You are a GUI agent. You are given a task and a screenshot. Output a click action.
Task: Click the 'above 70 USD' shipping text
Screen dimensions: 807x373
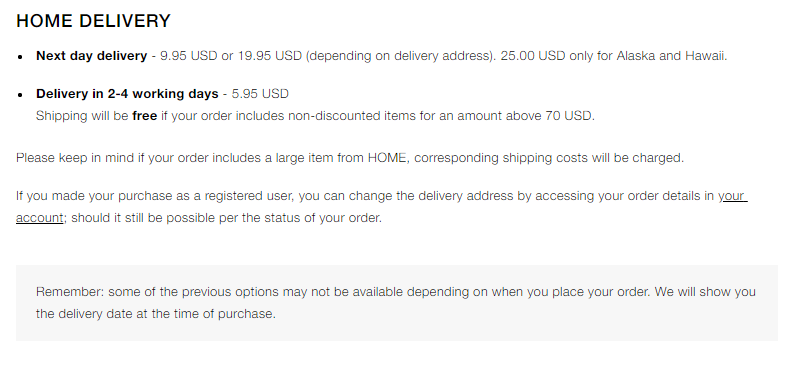pos(550,116)
